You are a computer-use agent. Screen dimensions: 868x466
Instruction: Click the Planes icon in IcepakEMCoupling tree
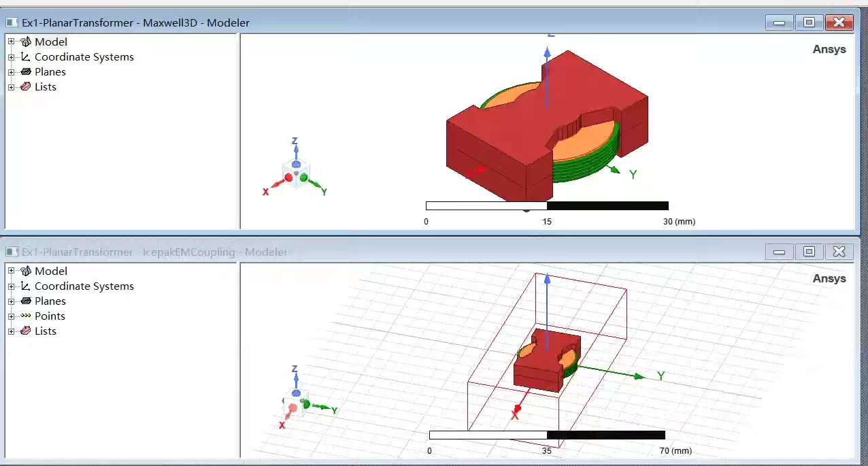pyautogui.click(x=26, y=301)
